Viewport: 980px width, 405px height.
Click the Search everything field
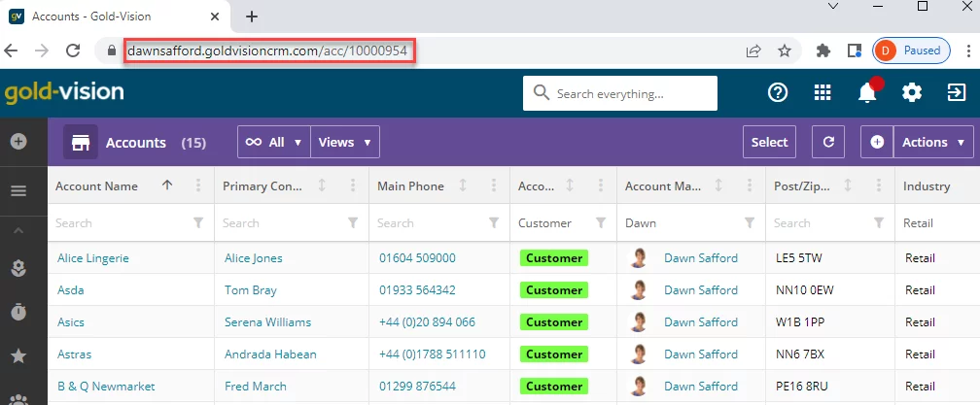620,93
